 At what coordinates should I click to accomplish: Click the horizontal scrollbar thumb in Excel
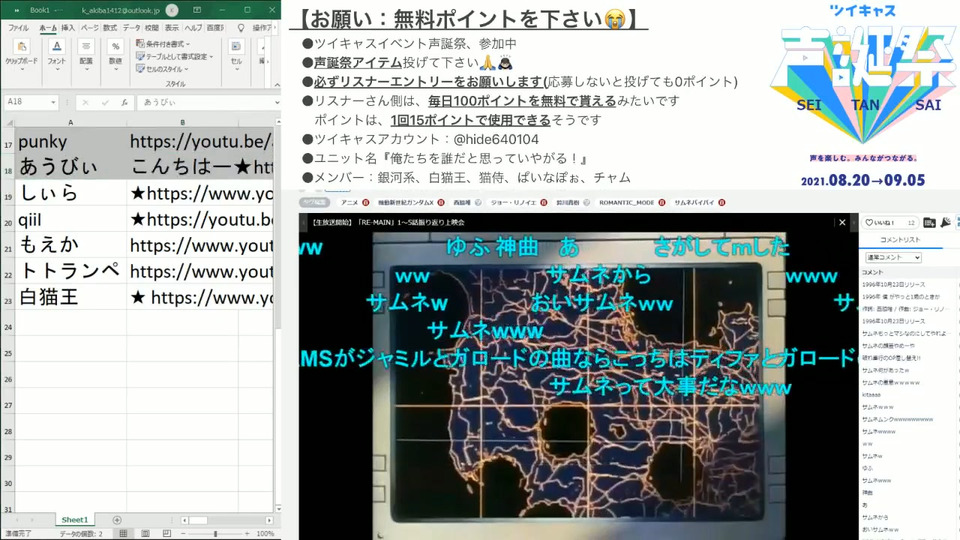(x=198, y=520)
